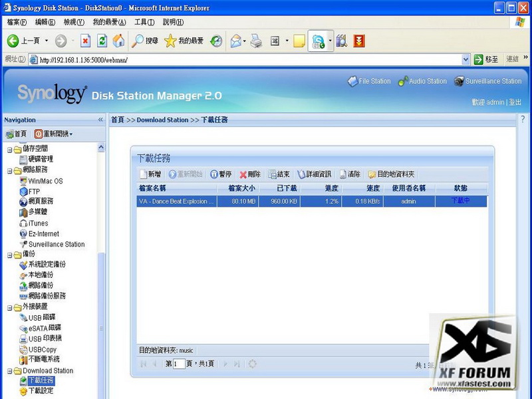Select the VA - Dance Beat Explosion row
This screenshot has height=399, width=532.
click(x=312, y=201)
